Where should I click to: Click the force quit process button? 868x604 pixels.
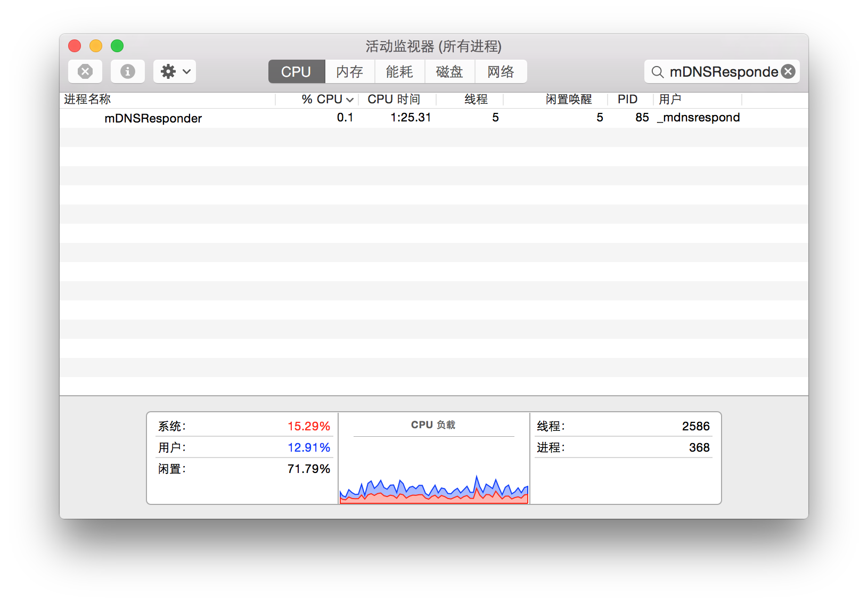85,71
